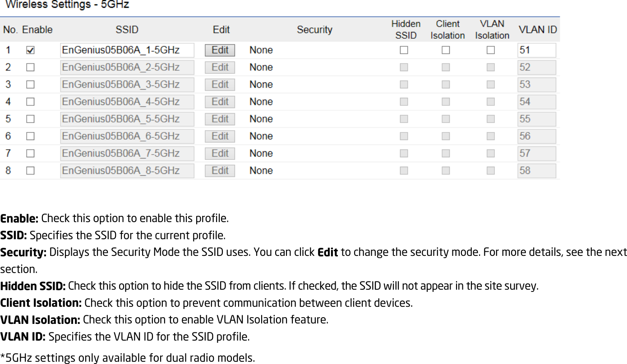The image size is (627, 364).
Task: Click bold Edit word in Security description
Action: pos(328,252)
